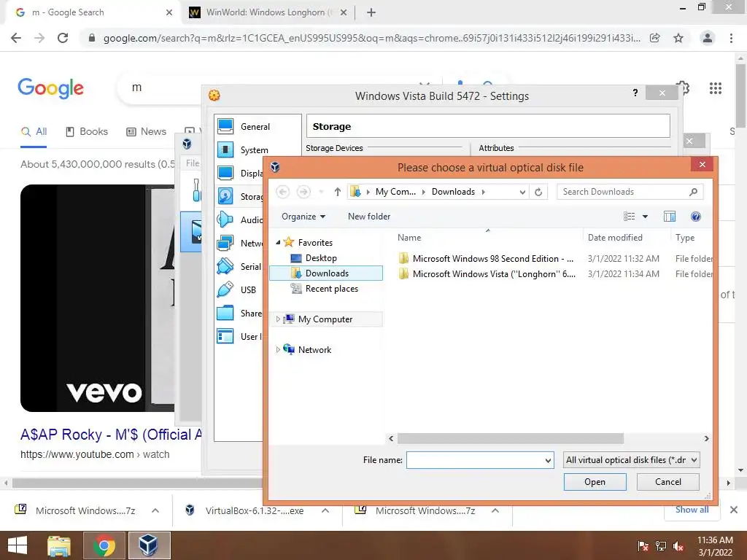
Task: Click the Cancel button in file dialog
Action: [668, 482]
